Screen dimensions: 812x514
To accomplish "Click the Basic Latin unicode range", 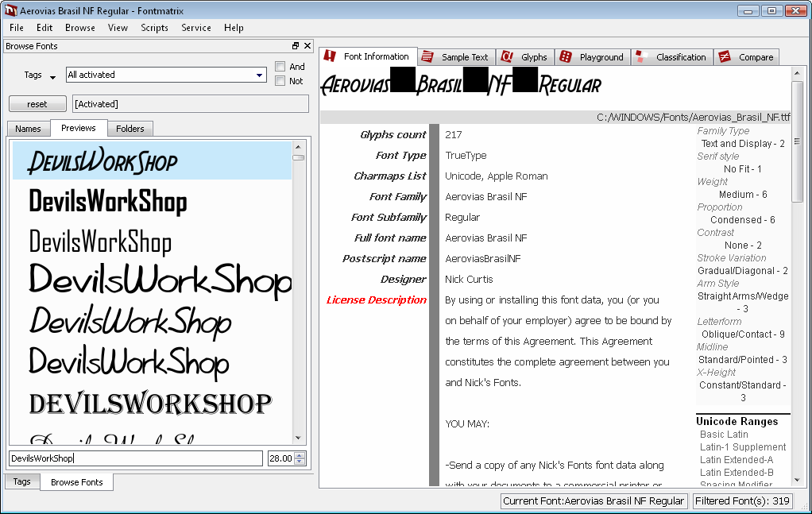I will (724, 435).
